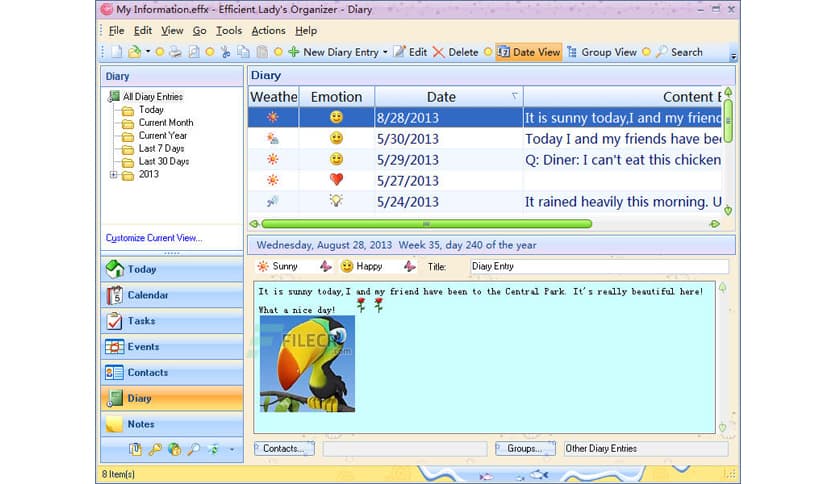Click the green horizontal scrollbar of diary list
836x484 pixels.
427,224
